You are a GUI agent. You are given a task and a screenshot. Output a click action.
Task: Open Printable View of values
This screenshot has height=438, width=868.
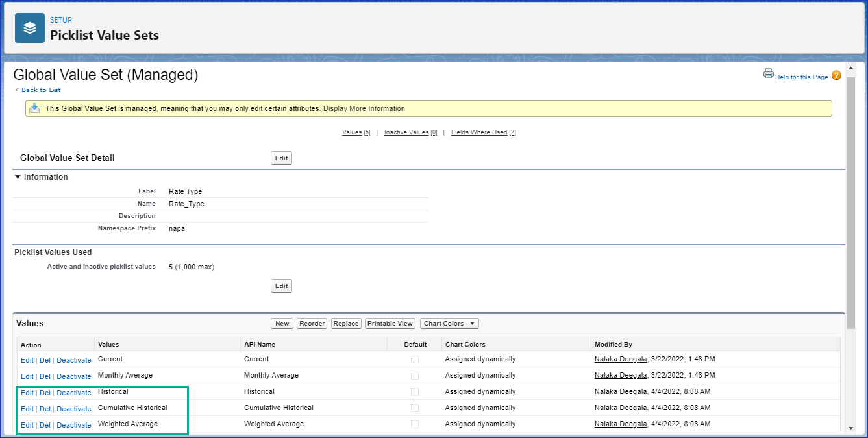coord(390,324)
